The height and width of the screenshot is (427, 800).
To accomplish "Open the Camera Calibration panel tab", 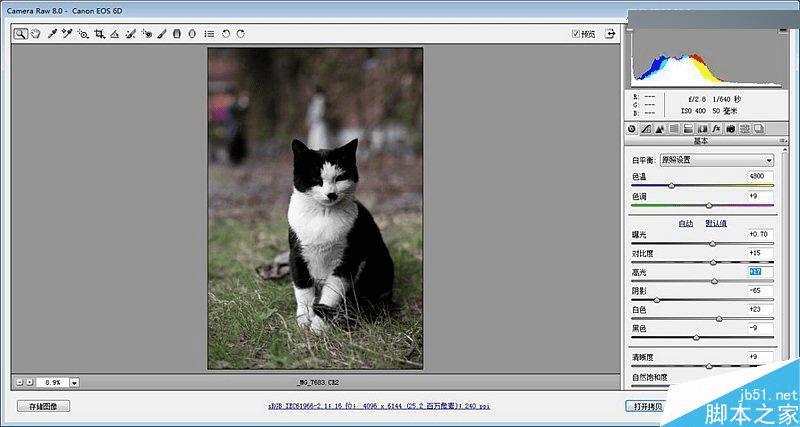I will point(731,129).
